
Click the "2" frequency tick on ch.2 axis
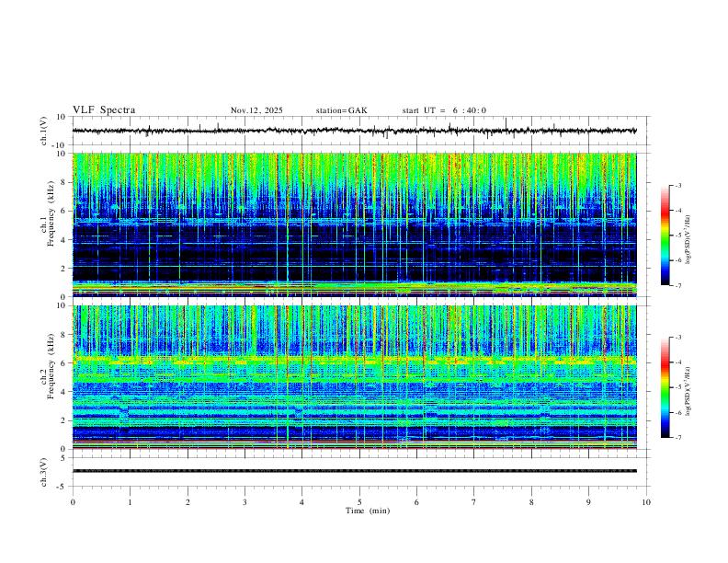(x=63, y=420)
